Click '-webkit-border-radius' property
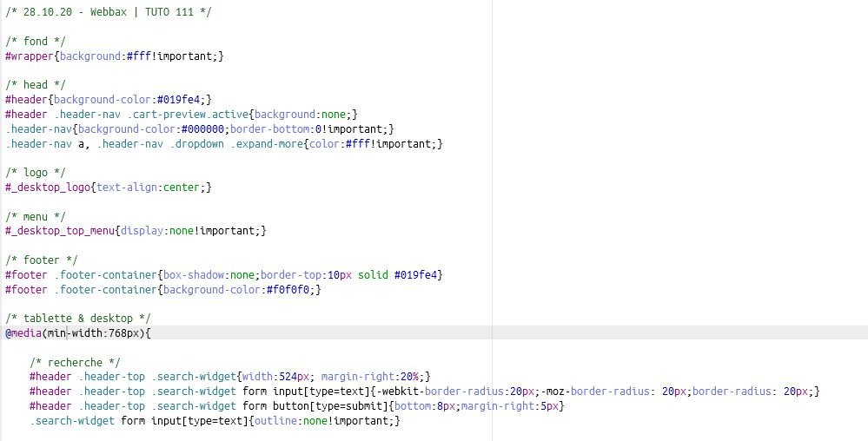This screenshot has height=441, width=868. tap(441, 392)
